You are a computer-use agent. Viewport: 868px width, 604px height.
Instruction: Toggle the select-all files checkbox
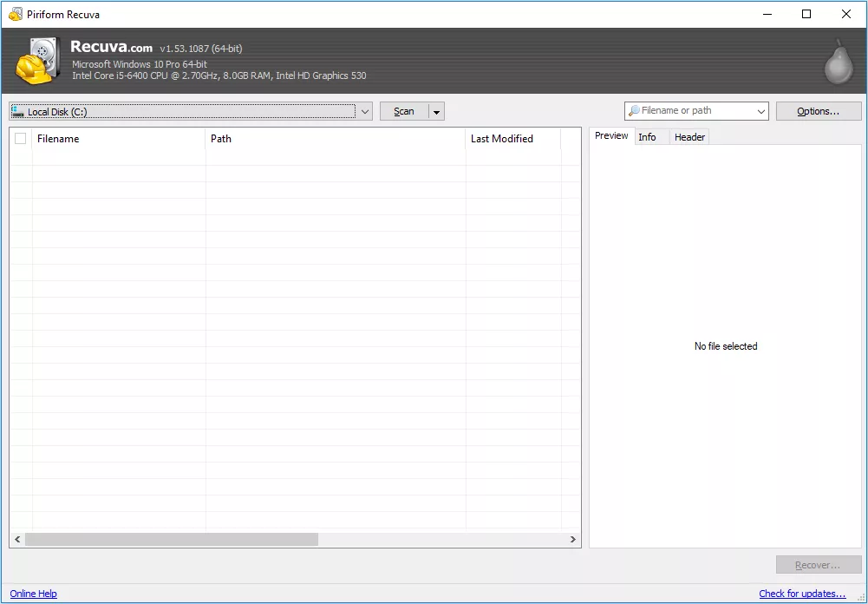[21, 139]
